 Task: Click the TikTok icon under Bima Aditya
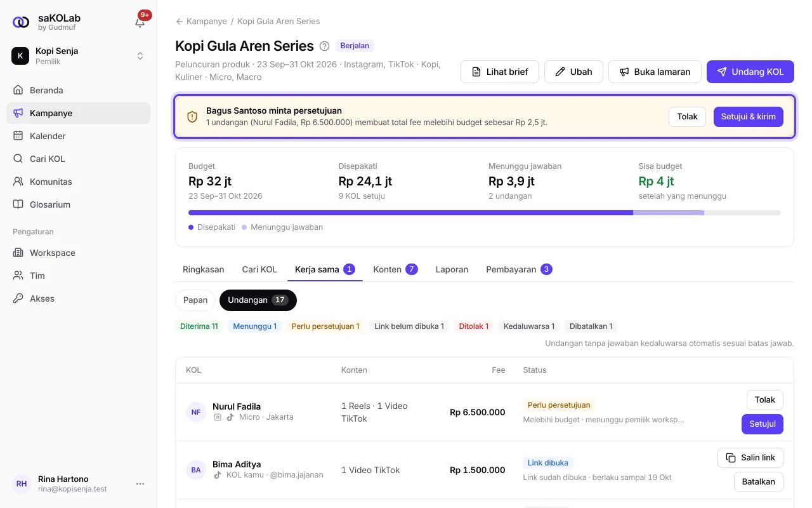(x=218, y=475)
